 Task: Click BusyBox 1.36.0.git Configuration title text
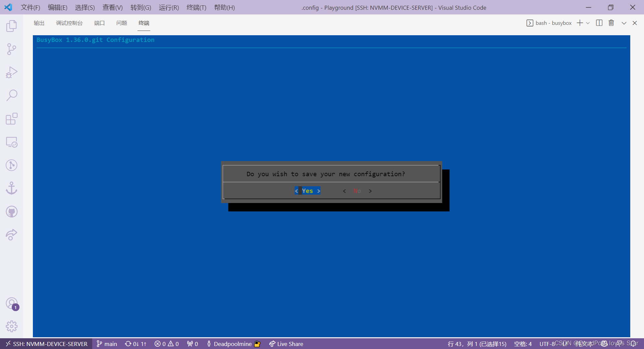click(x=95, y=40)
